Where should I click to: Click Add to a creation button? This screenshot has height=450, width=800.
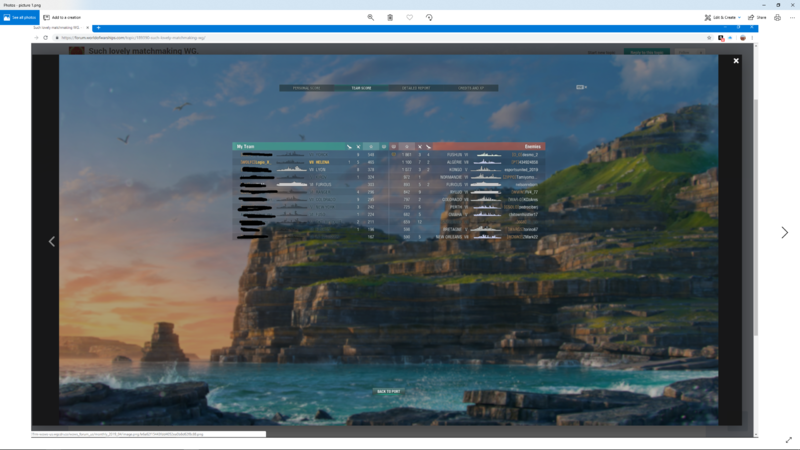(x=62, y=17)
